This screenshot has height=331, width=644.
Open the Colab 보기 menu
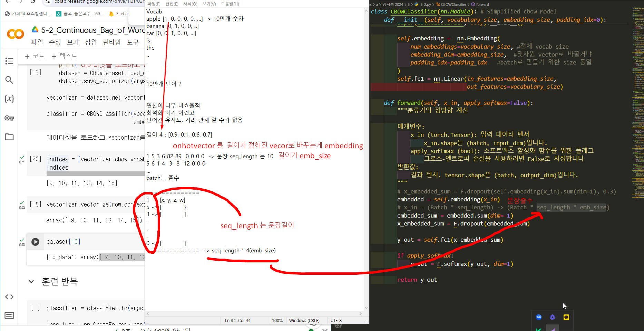(73, 42)
